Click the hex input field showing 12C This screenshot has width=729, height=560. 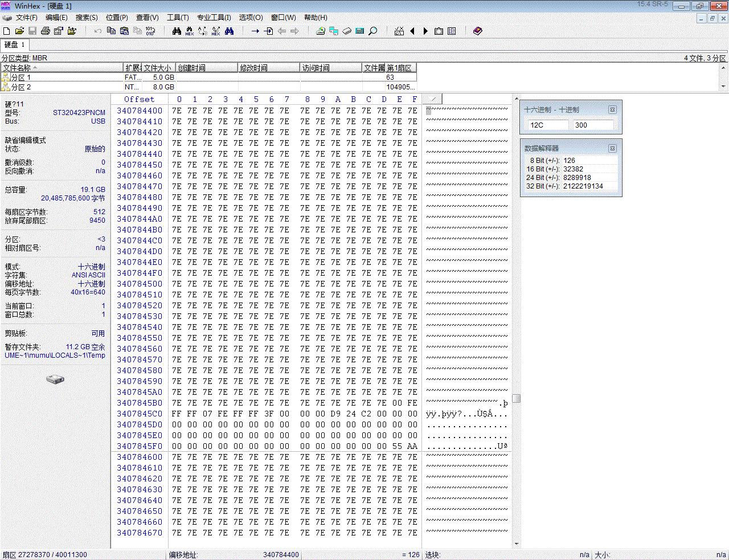[548, 125]
